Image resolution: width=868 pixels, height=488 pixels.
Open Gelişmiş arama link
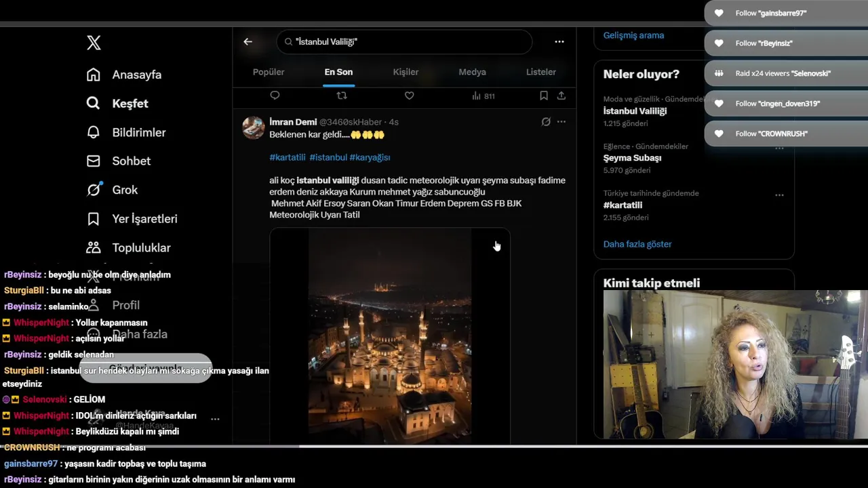pyautogui.click(x=633, y=35)
